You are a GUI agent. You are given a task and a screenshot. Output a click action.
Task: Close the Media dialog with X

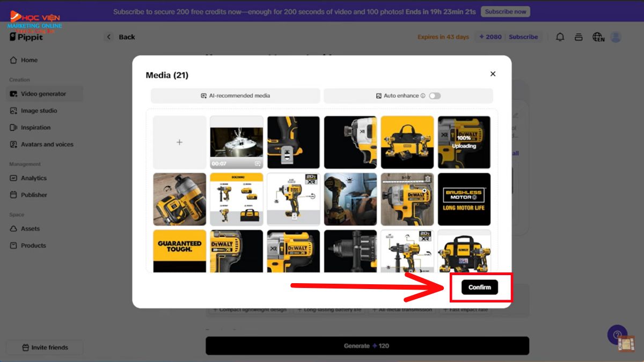click(493, 74)
